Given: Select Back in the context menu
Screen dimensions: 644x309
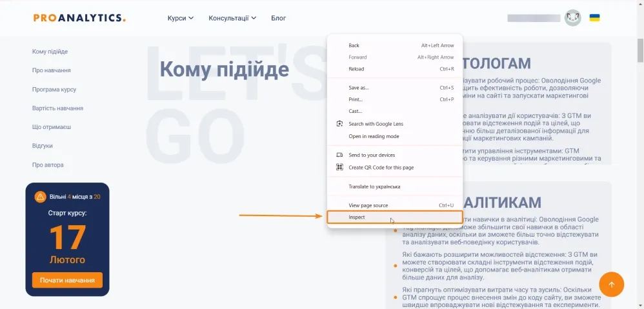Looking at the screenshot, I should pos(395,46).
